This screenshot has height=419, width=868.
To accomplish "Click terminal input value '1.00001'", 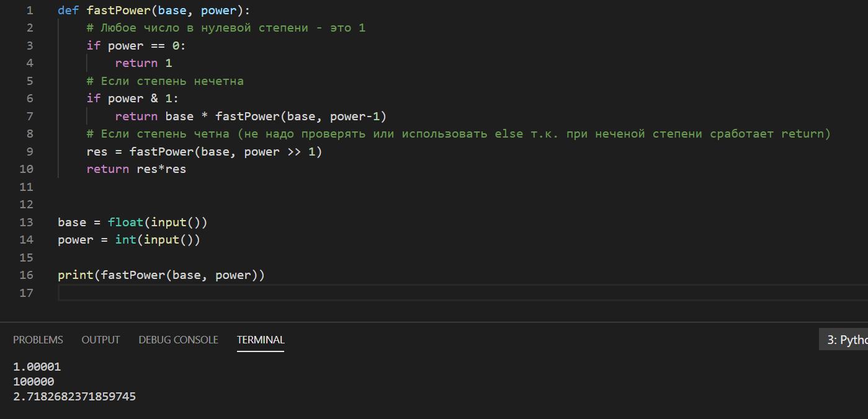I will [37, 367].
